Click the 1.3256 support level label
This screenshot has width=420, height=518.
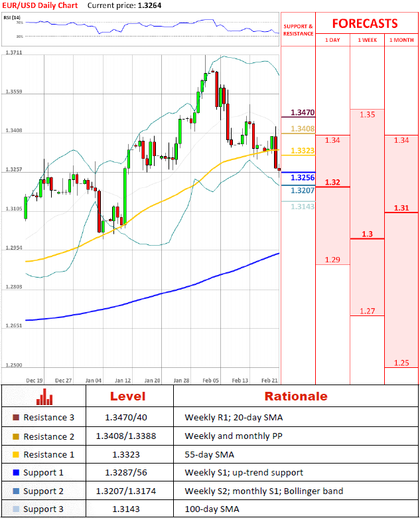click(x=303, y=177)
